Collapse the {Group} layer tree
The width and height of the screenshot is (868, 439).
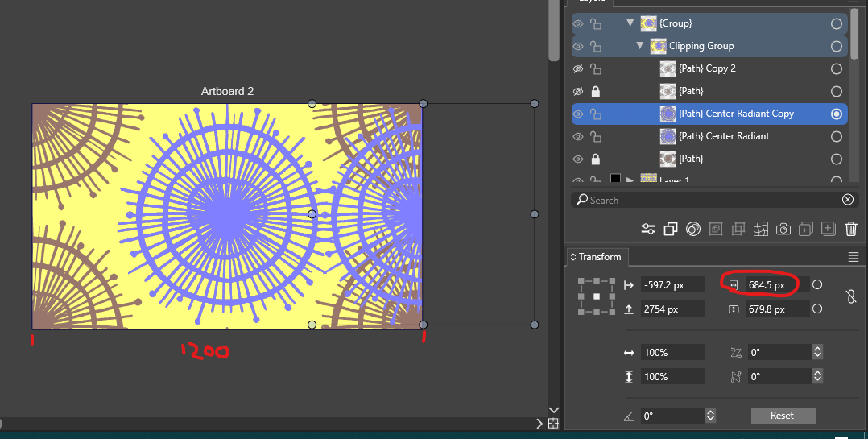tap(630, 23)
